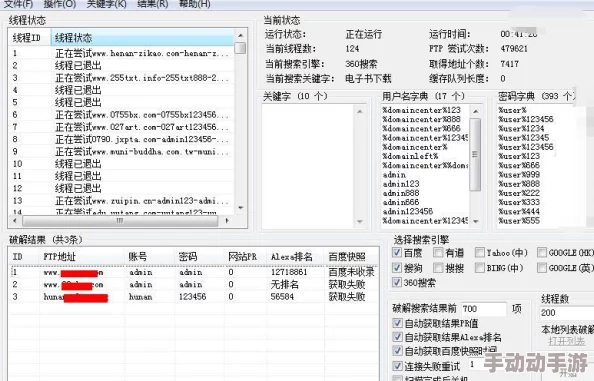Enable the BING(中) checkbox
This screenshot has width=594, height=381.
coord(480,268)
